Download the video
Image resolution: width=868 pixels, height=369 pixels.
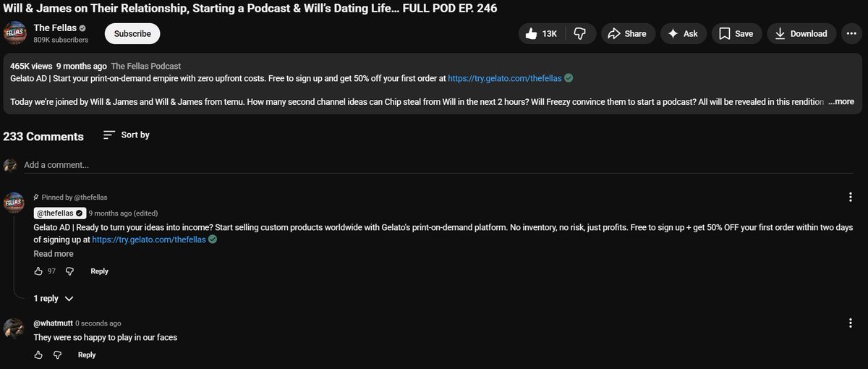click(x=801, y=34)
